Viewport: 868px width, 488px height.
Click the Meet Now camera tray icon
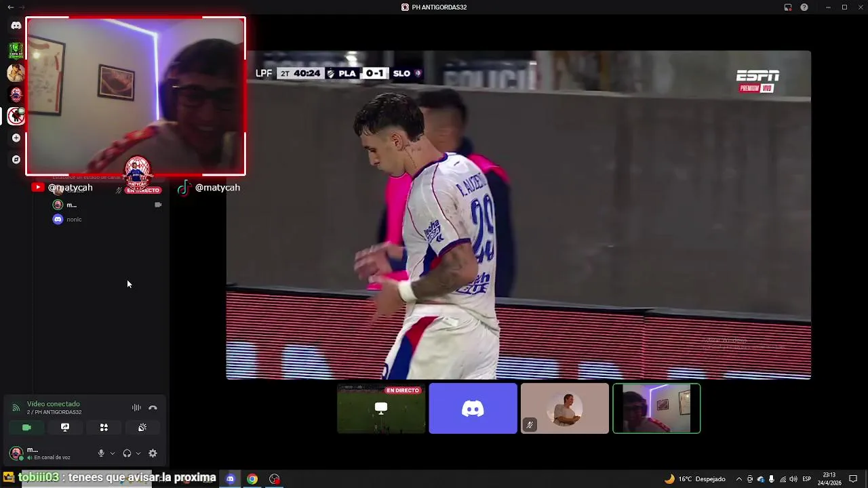click(750, 479)
